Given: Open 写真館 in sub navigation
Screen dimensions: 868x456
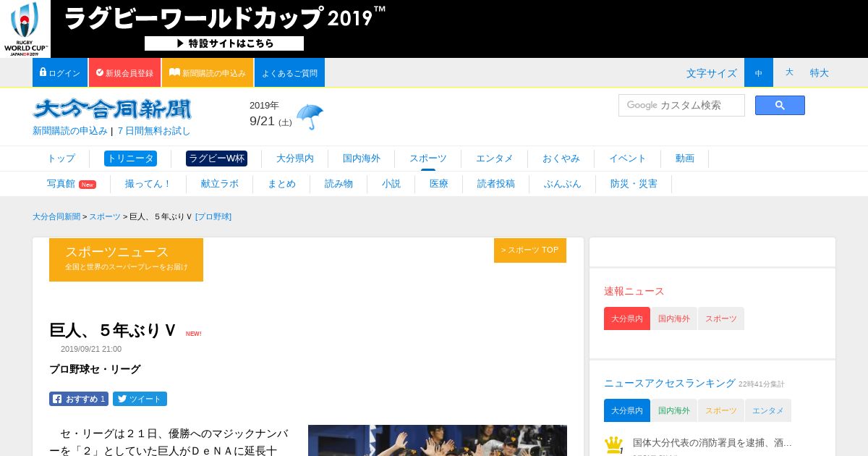Looking at the screenshot, I should click(61, 184).
